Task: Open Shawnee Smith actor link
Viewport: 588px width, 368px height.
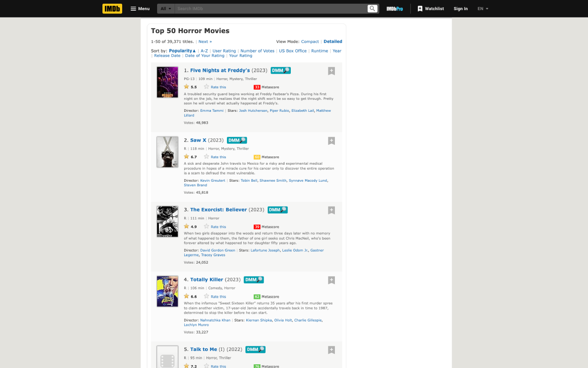Action: (273, 180)
